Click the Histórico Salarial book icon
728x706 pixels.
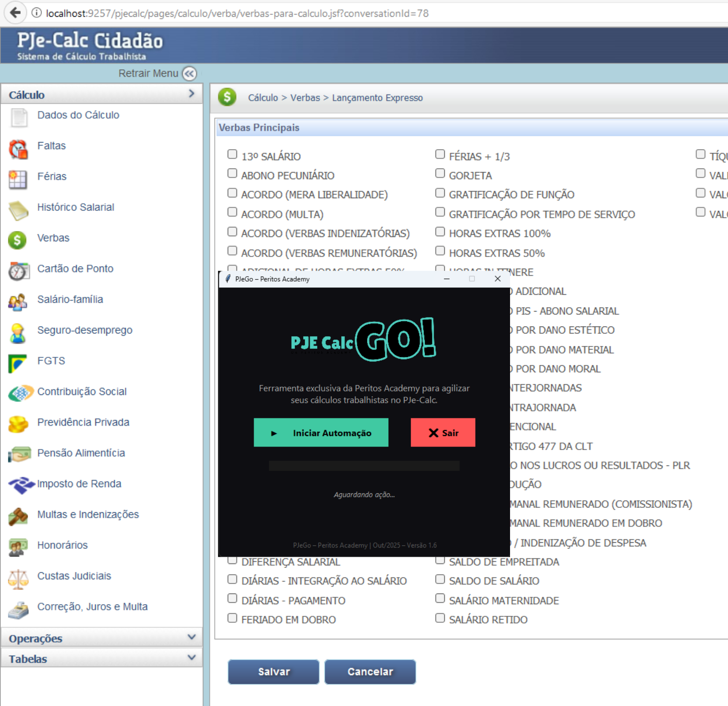[x=18, y=210]
